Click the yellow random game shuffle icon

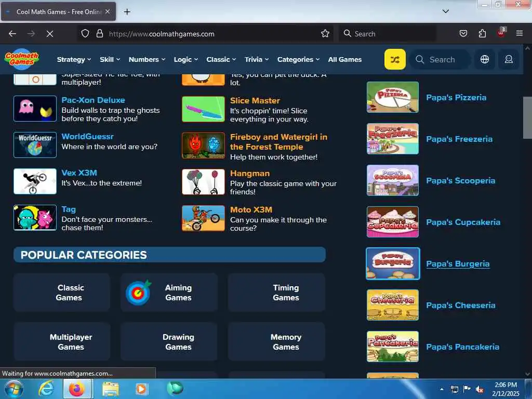[395, 59]
